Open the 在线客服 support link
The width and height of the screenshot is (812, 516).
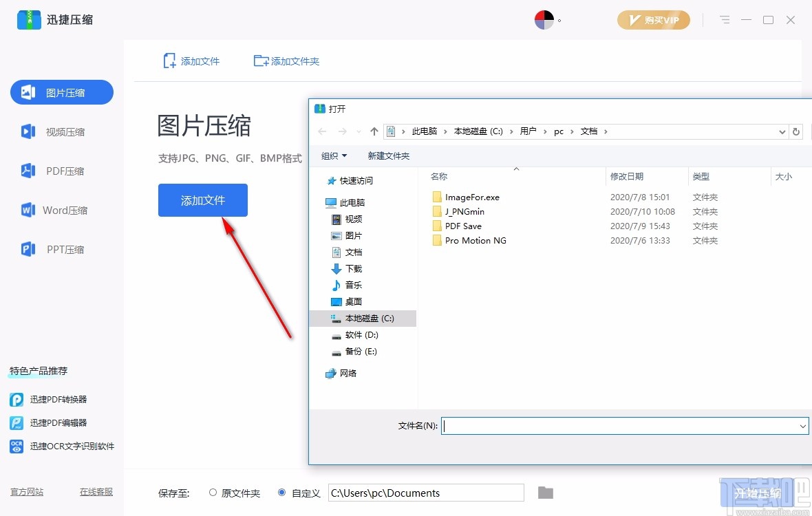coord(96,492)
